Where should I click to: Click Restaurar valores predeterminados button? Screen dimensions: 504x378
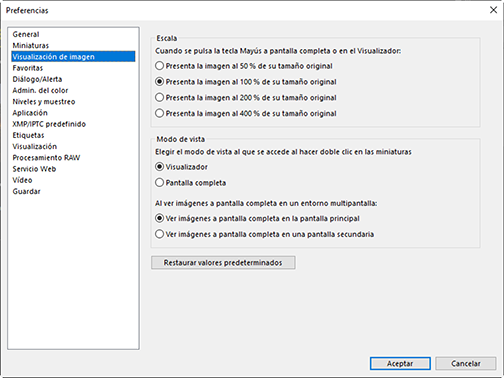point(223,263)
